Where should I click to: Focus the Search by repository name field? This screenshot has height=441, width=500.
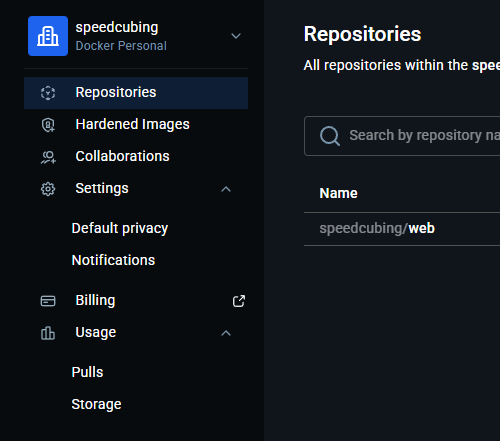[402, 136]
